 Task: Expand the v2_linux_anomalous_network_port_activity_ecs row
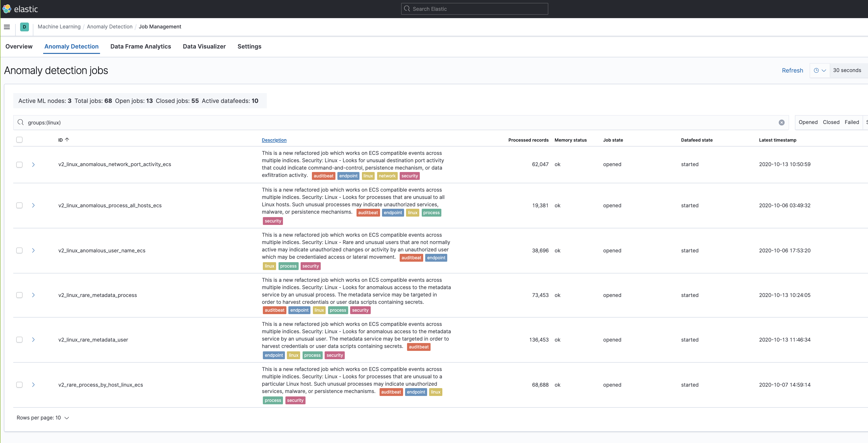[33, 165]
